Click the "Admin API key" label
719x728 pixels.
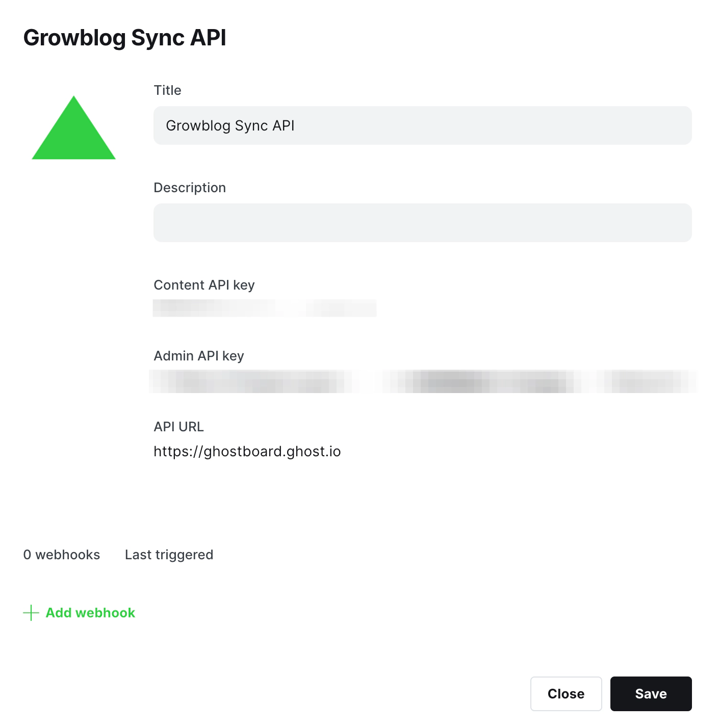(199, 356)
